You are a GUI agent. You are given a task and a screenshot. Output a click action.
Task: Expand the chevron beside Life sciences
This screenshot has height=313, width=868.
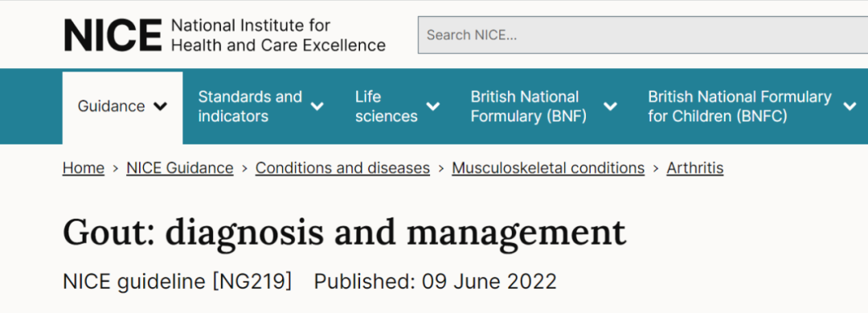click(x=433, y=106)
